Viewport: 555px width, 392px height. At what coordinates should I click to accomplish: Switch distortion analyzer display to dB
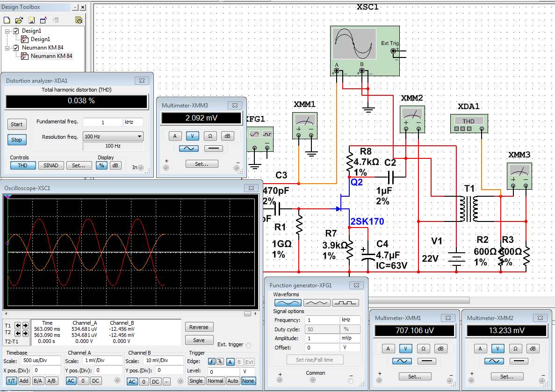point(115,165)
